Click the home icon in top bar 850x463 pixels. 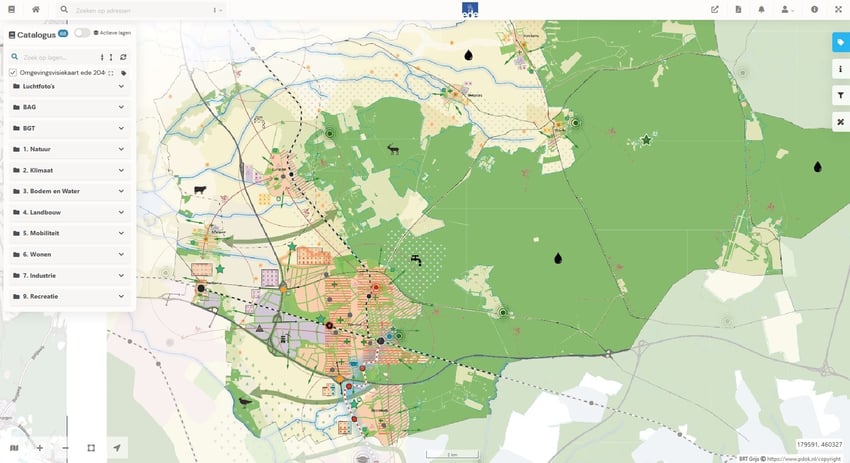pos(36,9)
